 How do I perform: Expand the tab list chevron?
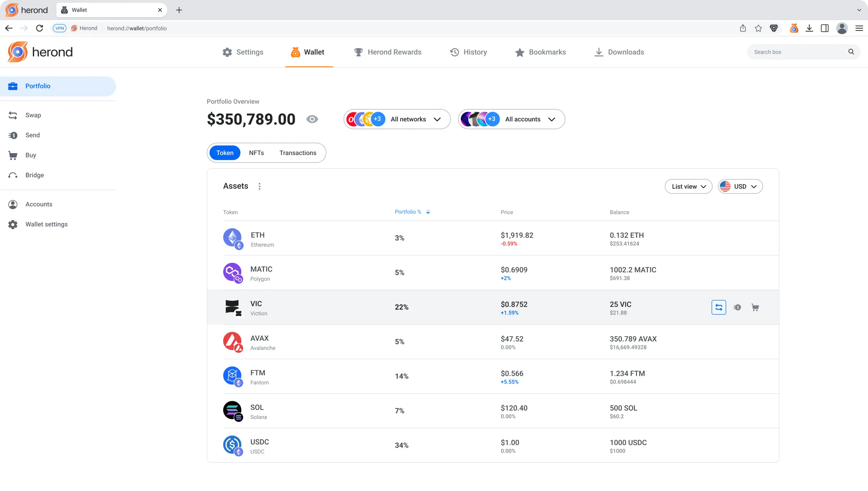[x=859, y=10]
